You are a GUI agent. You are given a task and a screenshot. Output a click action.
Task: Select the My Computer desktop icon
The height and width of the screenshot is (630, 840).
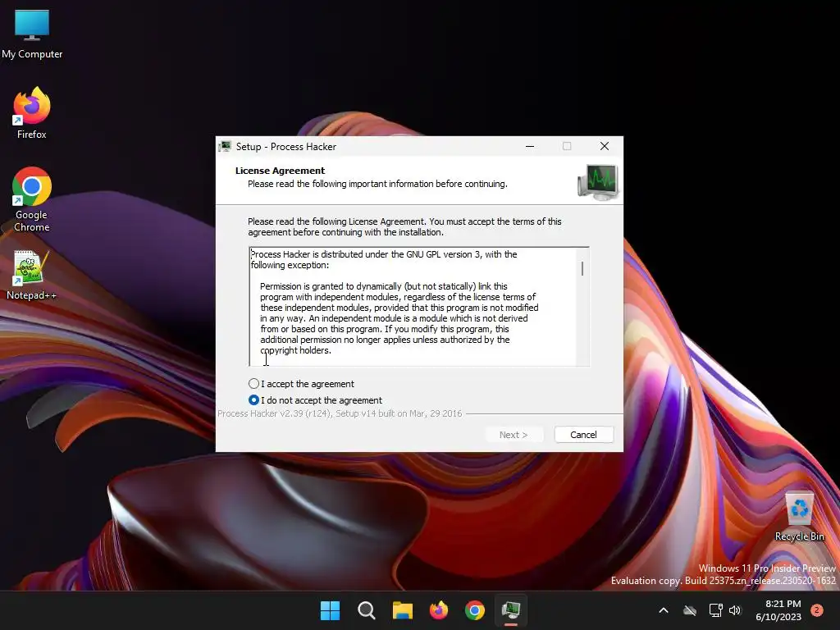click(32, 34)
